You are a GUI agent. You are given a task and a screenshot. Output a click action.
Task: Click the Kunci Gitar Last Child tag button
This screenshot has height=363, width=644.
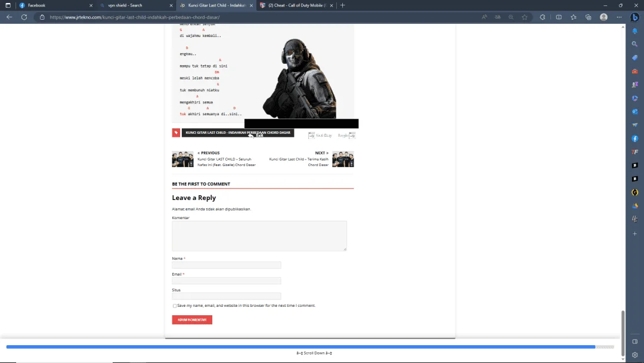(x=238, y=133)
